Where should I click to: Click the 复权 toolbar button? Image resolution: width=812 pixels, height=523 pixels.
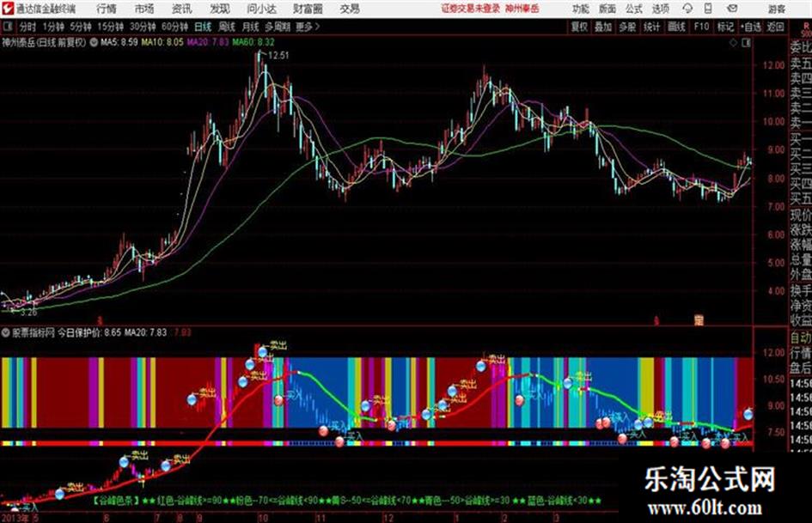click(x=579, y=27)
